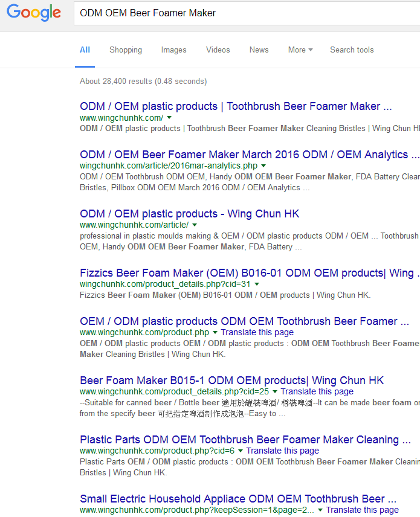Screen dimensions: 420x517
Task: Translate the product.php?keepSession=1 result page
Action: pyautogui.click(x=362, y=510)
